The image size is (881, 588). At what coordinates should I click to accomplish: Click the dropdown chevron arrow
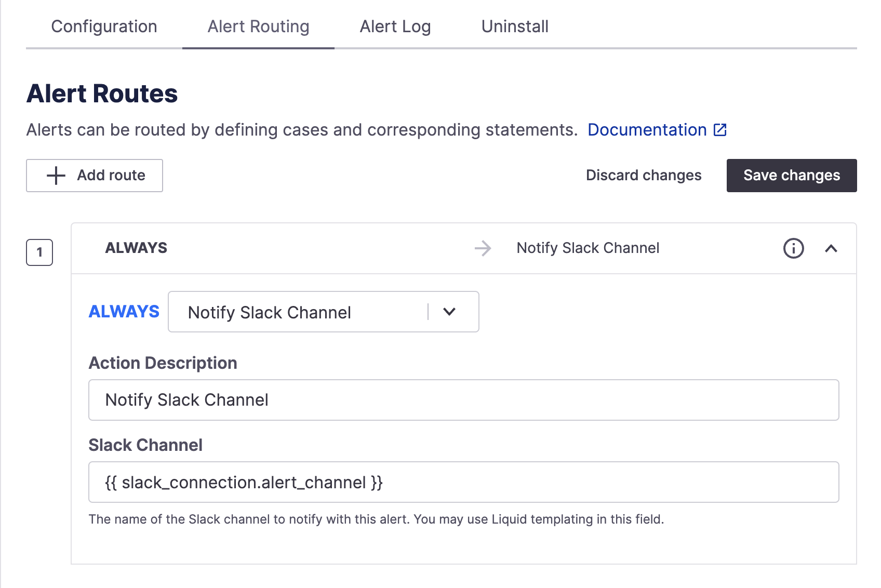tap(449, 312)
